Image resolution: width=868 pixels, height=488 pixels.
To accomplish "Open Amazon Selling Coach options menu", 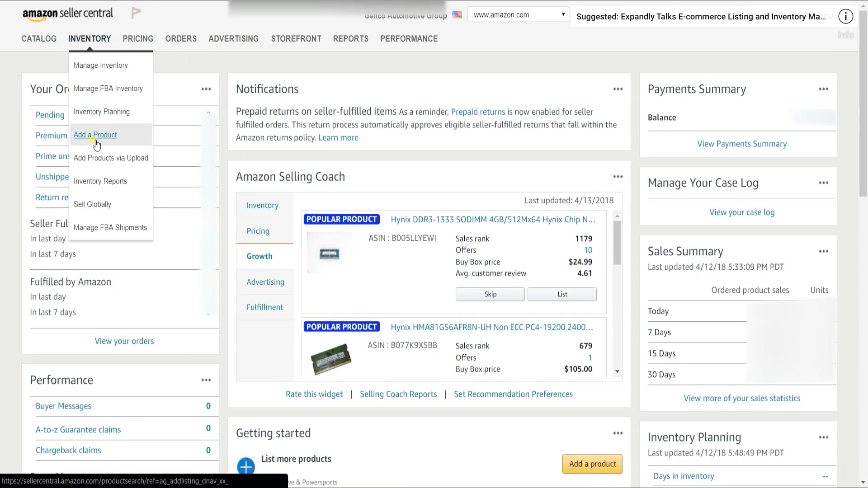I will [x=618, y=177].
